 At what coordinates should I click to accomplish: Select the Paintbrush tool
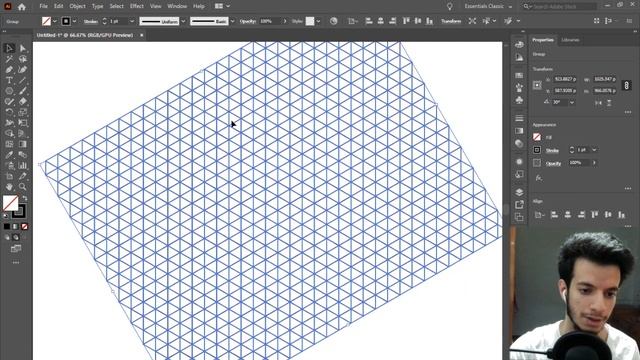tap(22, 91)
